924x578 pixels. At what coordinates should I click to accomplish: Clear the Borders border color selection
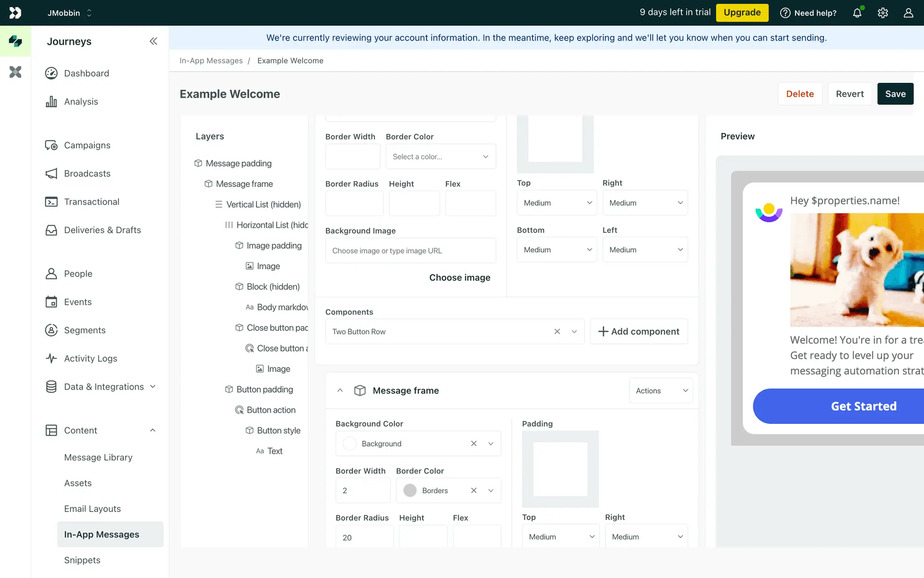[474, 490]
